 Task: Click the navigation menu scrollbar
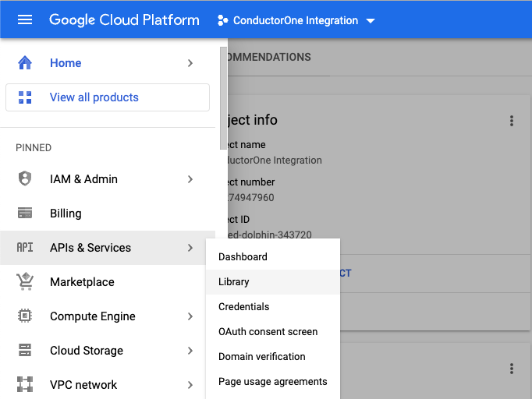pyautogui.click(x=223, y=94)
